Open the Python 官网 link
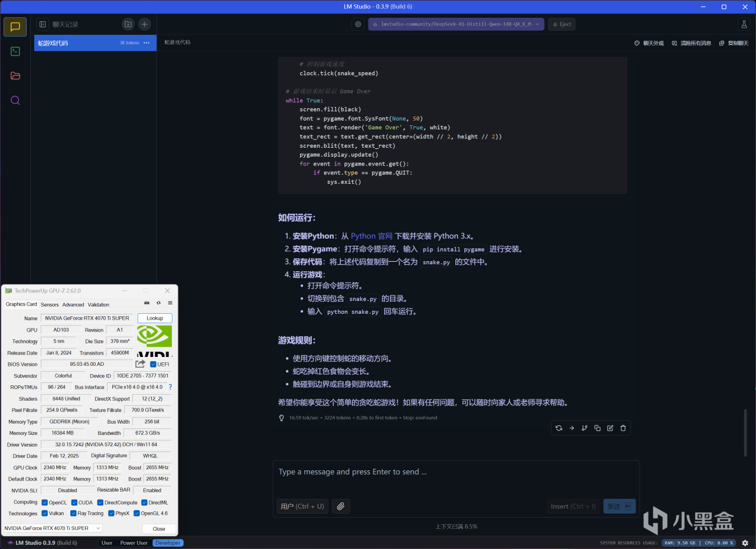The image size is (756, 549). click(x=372, y=236)
